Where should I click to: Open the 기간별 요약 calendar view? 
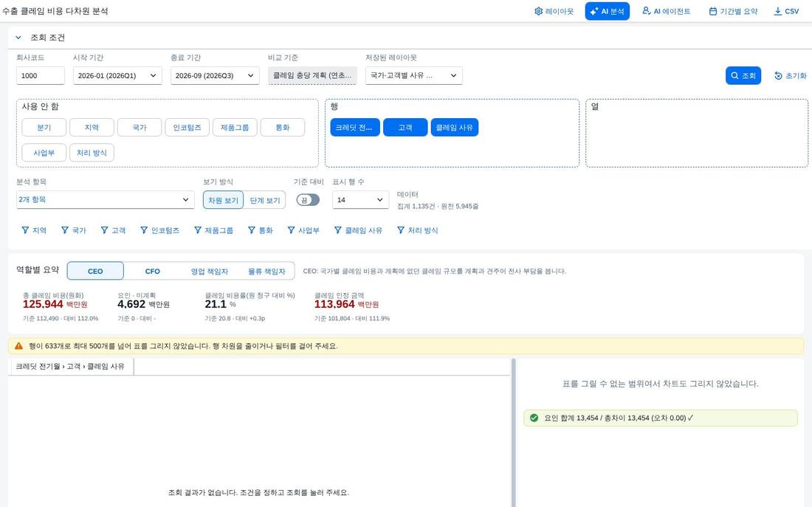tap(733, 11)
